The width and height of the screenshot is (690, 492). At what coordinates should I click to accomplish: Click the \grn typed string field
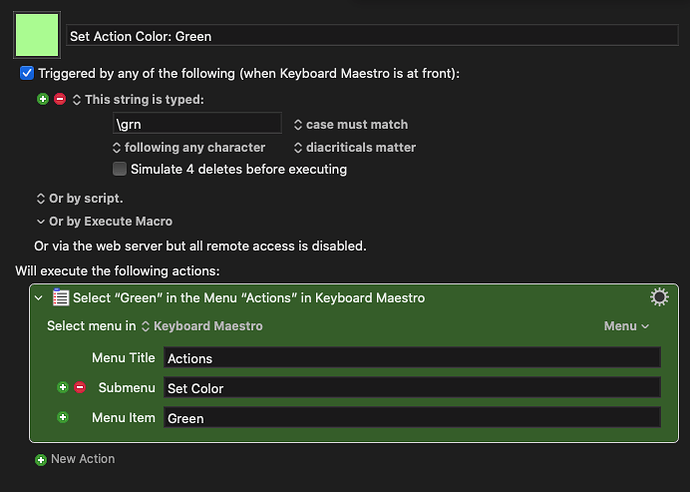(197, 124)
